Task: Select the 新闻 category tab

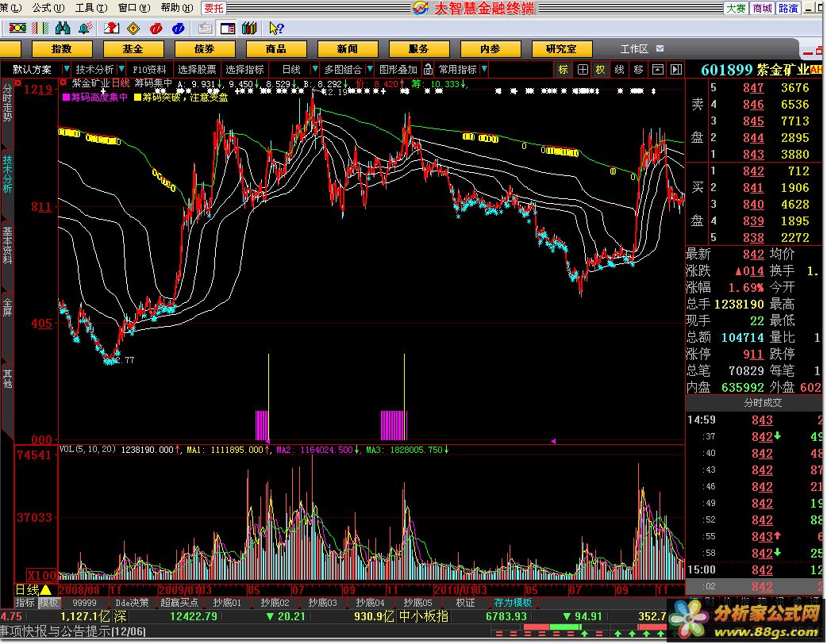Action: click(x=348, y=49)
